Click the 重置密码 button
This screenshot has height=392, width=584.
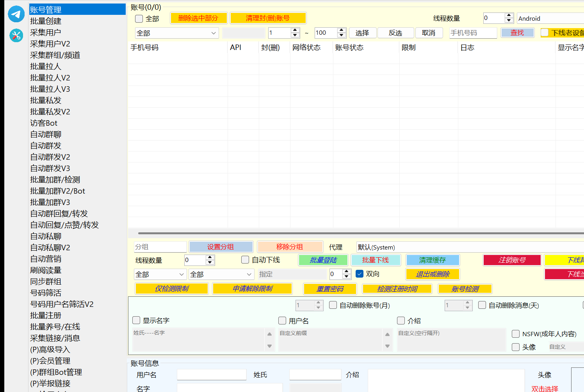click(330, 289)
